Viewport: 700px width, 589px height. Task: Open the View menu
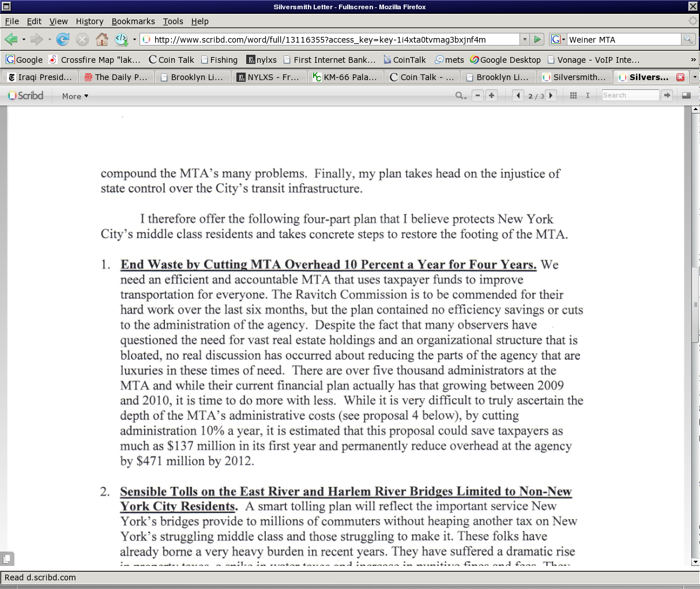point(58,21)
